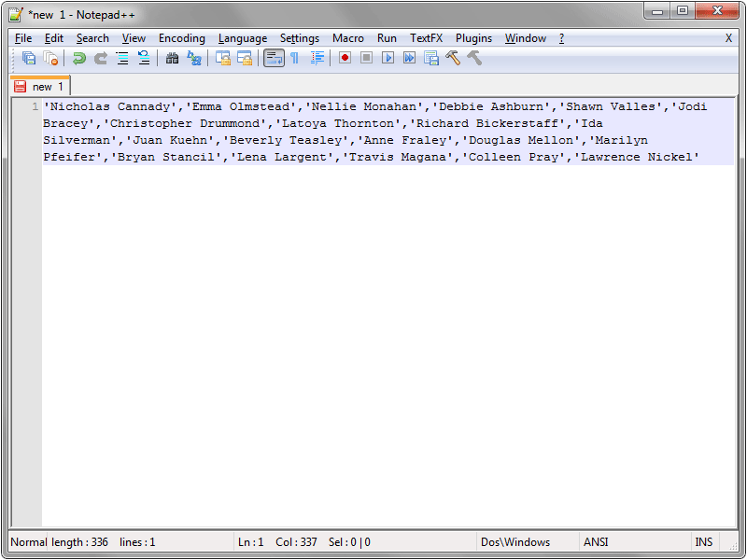Toggle INS mode in status bar
This screenshot has width=747, height=560.
coord(704,541)
